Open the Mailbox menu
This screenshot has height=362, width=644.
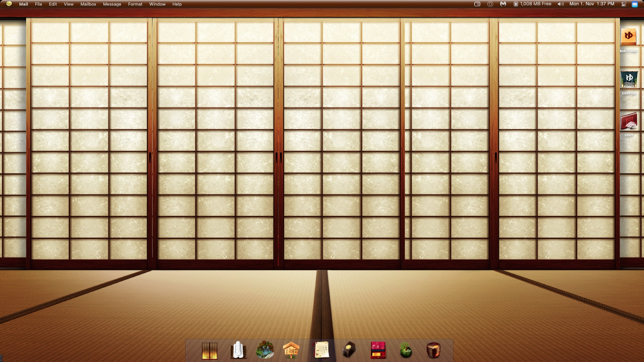(x=88, y=4)
